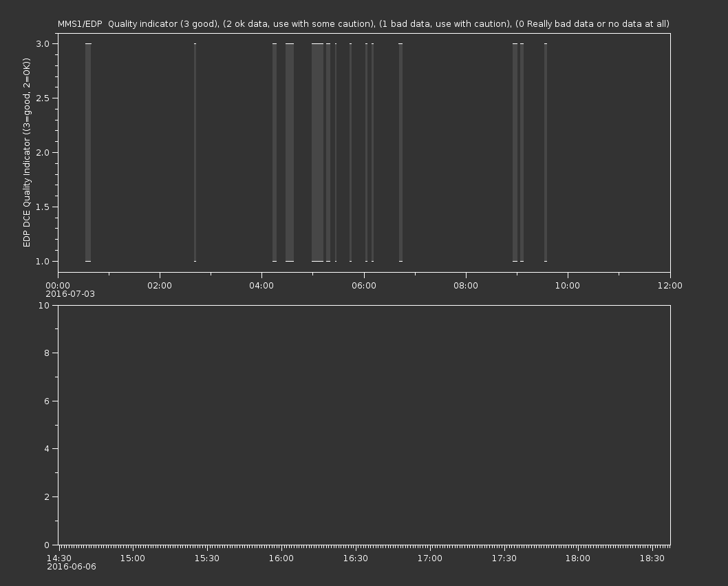
Task: Click the 10 tick on lower plot y-axis
Action: 44,305
